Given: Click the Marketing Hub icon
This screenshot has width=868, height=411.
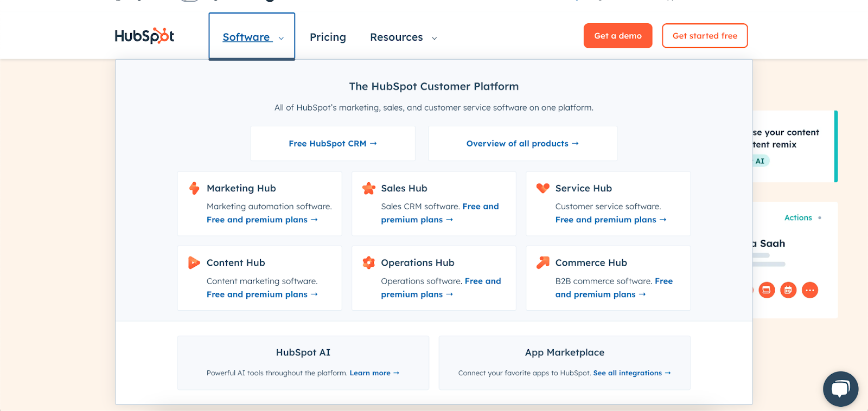Looking at the screenshot, I should coord(194,188).
